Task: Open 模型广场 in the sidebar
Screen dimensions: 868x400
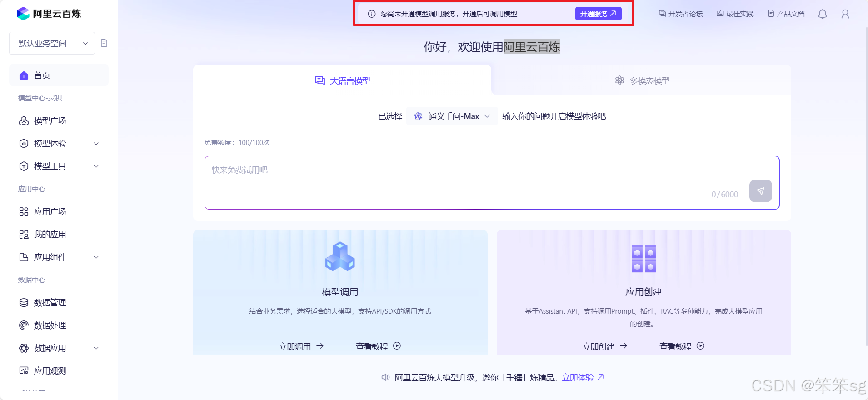Action: click(50, 121)
